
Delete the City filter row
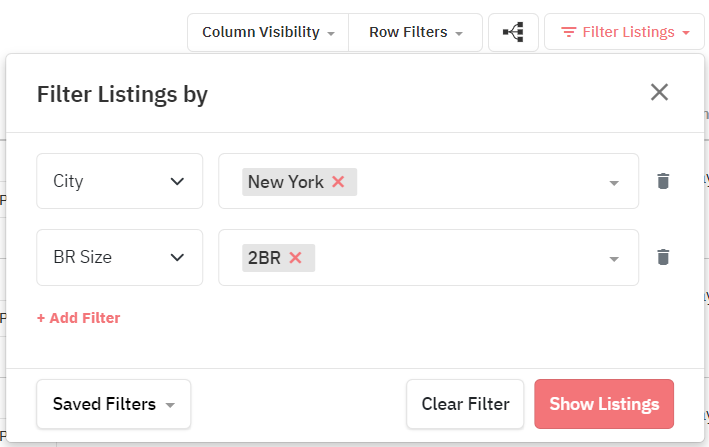click(663, 181)
